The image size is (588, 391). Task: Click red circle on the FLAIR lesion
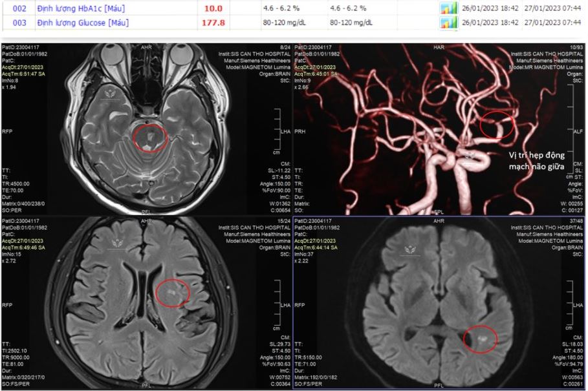click(173, 293)
